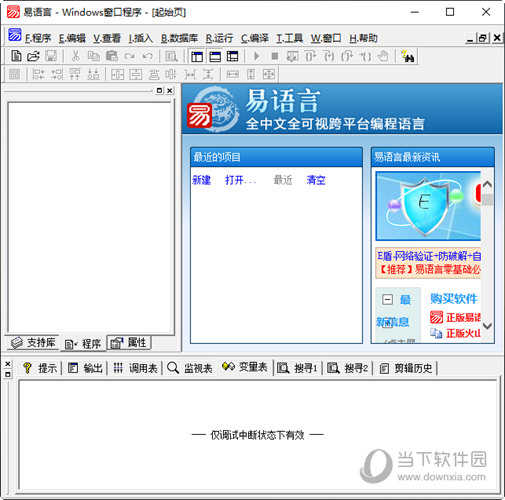Open the I.插入 menu
This screenshot has height=500, width=505.
pos(140,38)
